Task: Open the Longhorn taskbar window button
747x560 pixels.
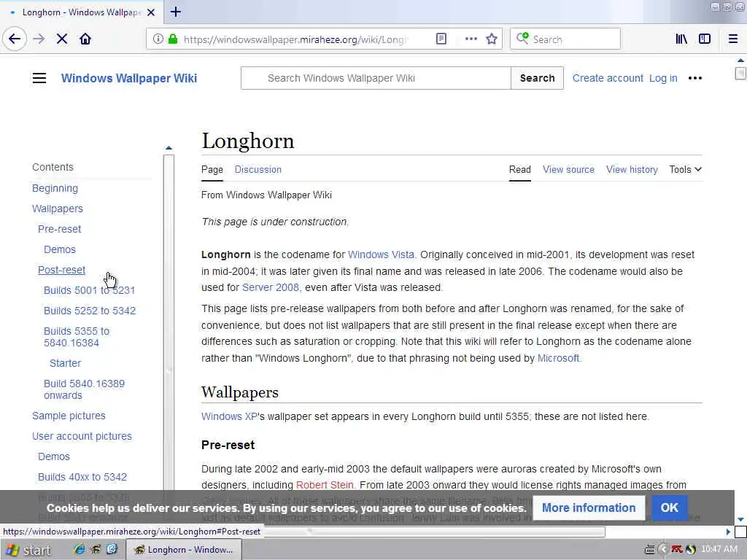Action: click(x=184, y=550)
